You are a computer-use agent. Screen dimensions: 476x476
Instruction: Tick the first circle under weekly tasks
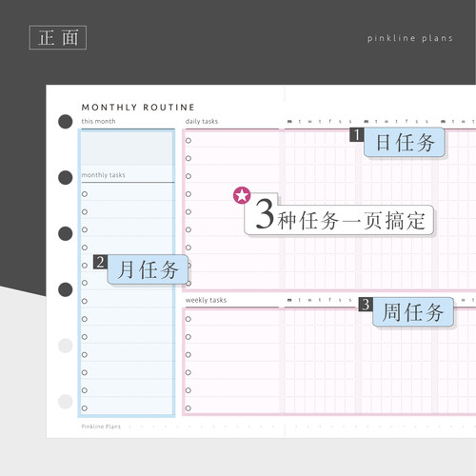[188, 319]
